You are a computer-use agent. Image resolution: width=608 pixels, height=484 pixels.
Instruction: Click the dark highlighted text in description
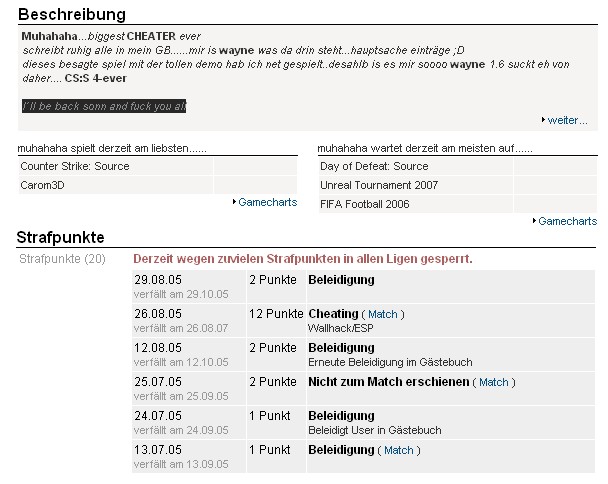(104, 105)
